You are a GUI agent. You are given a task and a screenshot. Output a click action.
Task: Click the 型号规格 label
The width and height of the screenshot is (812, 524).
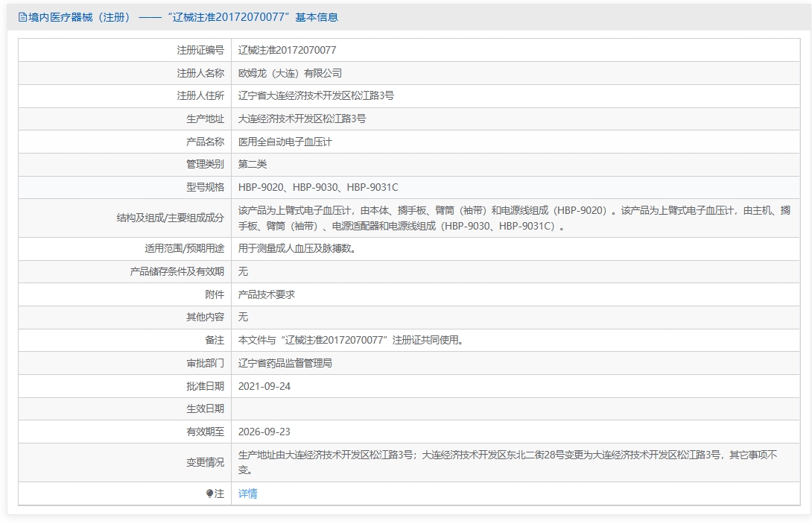[205, 187]
